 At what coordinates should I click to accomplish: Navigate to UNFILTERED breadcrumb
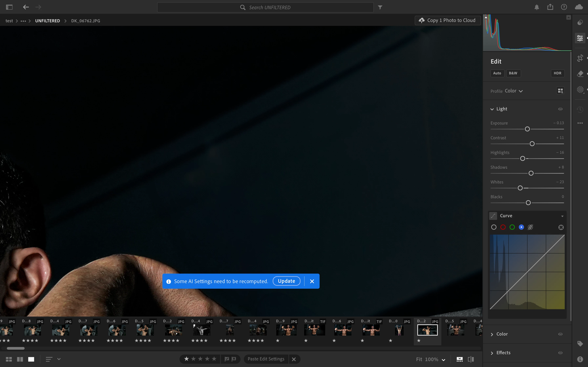pos(48,21)
